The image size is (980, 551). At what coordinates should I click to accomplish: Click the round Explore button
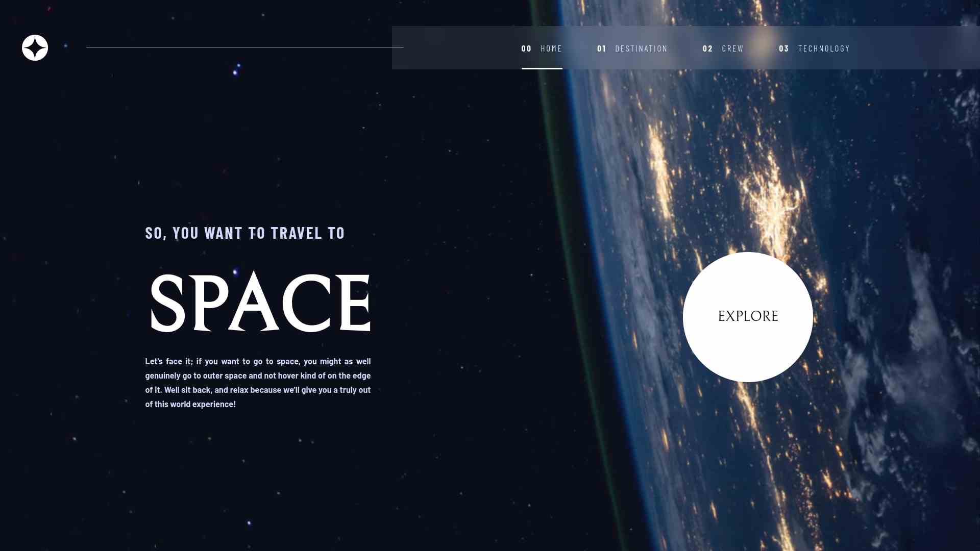pos(748,317)
